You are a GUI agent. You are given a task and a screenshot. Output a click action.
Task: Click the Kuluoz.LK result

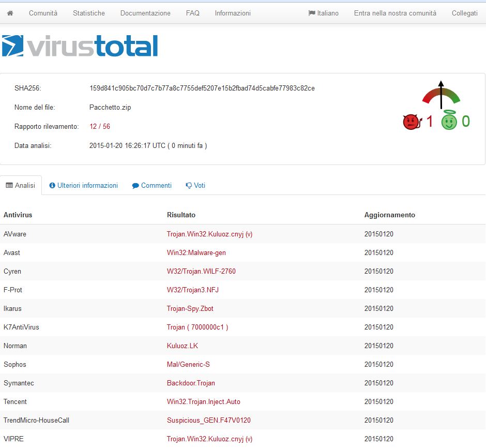point(182,346)
